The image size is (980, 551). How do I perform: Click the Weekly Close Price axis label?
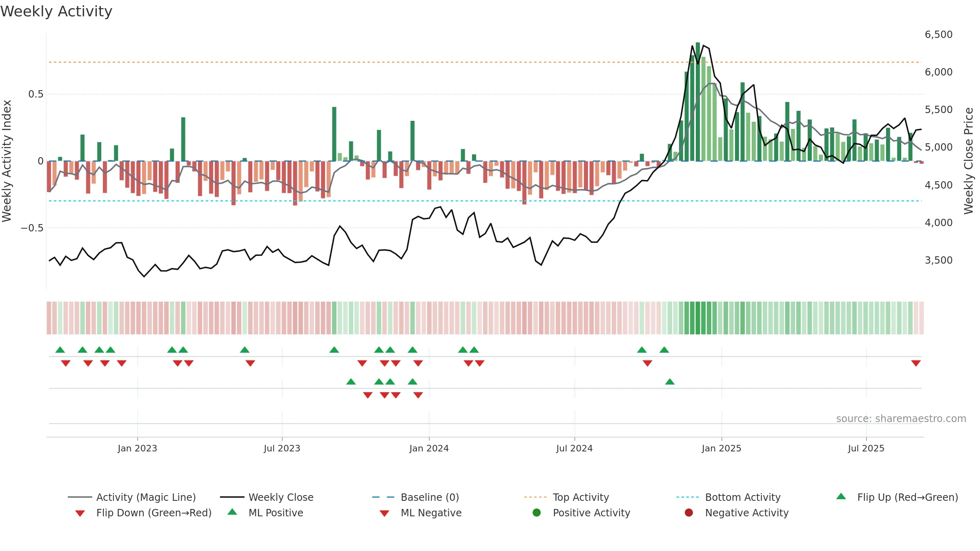[x=969, y=161]
